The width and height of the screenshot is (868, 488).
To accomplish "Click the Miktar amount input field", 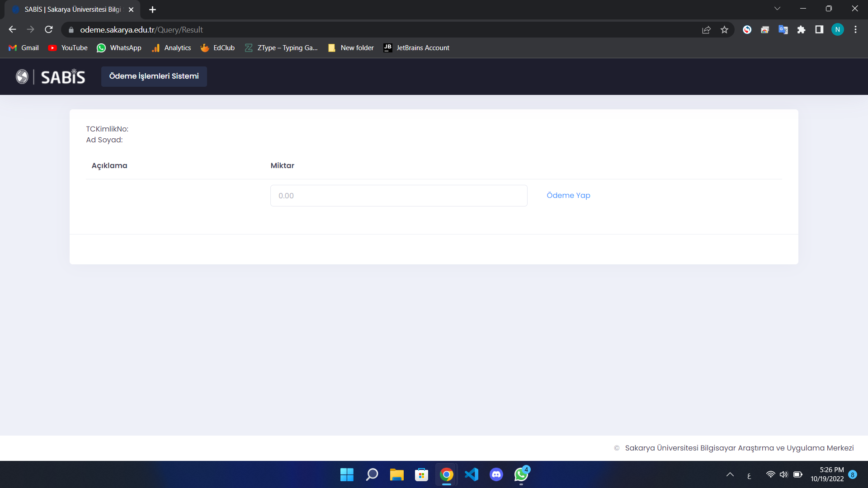I will point(398,196).
